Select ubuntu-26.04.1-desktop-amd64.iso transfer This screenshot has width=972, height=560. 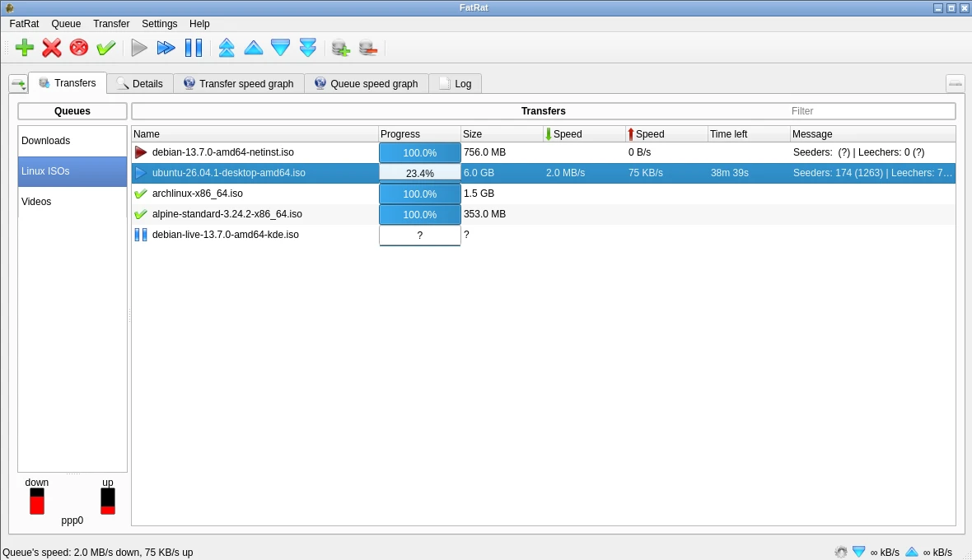click(x=544, y=173)
